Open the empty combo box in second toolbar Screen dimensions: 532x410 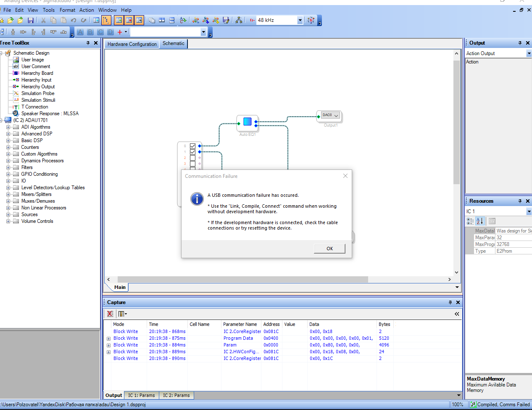tap(203, 32)
